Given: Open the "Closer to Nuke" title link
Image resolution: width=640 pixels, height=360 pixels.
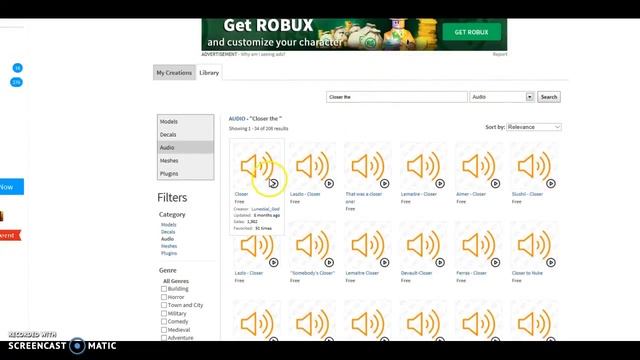Looking at the screenshot, I should (527, 273).
